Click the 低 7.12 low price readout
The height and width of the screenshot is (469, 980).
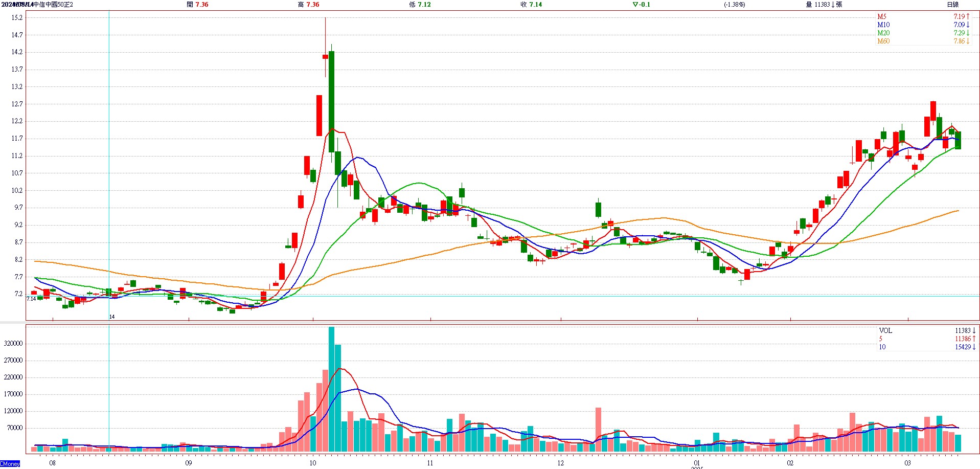(420, 5)
